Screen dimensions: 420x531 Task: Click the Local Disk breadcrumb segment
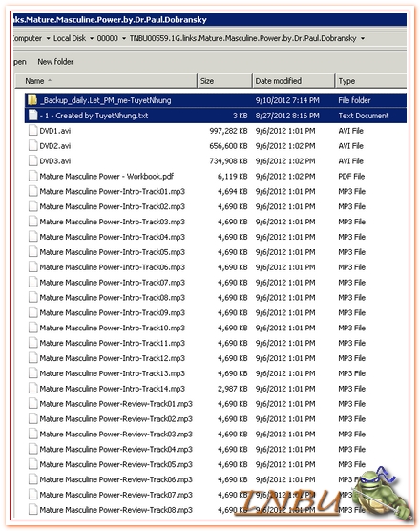[70, 38]
